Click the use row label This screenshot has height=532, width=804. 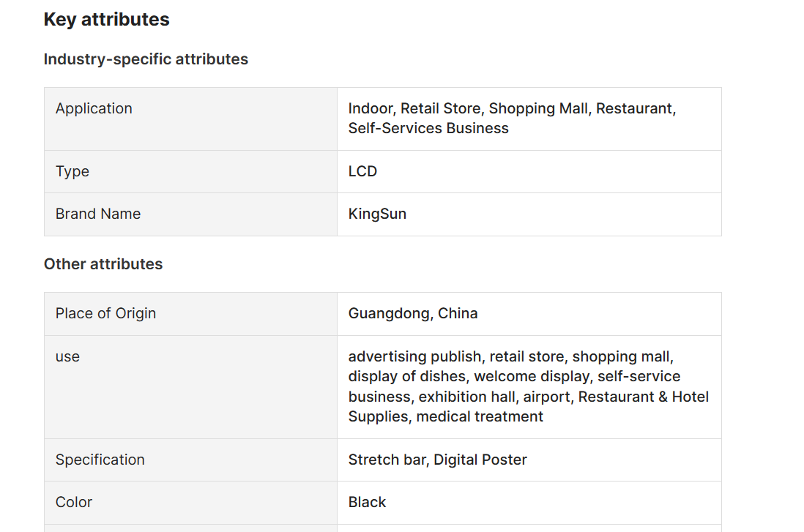[x=67, y=356]
